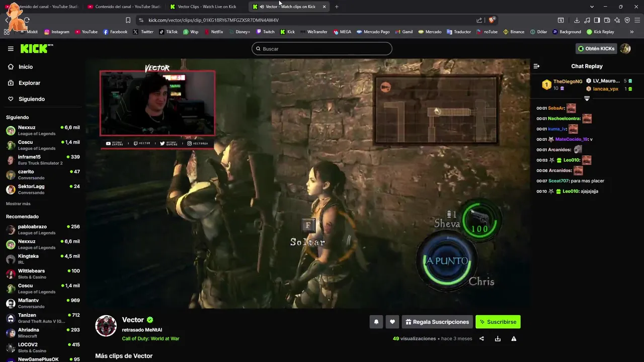Open Kick Replay bookmark
This screenshot has width=644, height=362.
[x=600, y=32]
